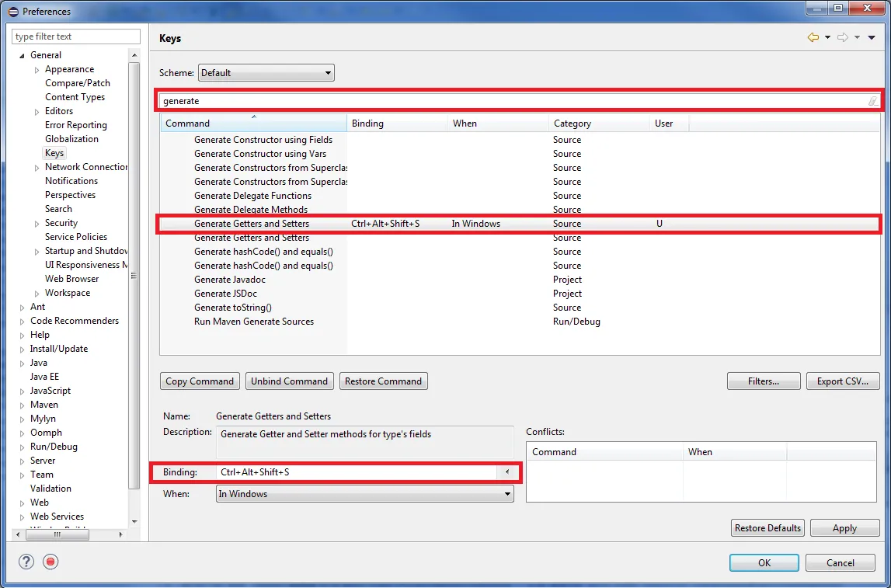
Task: Select Notifications in preferences tree
Action: [x=71, y=181]
